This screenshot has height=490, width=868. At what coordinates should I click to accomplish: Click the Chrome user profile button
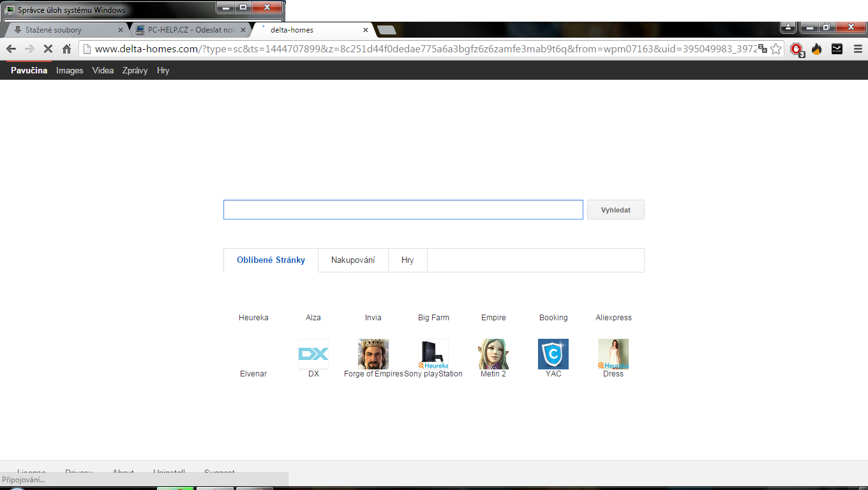pyautogui.click(x=789, y=27)
